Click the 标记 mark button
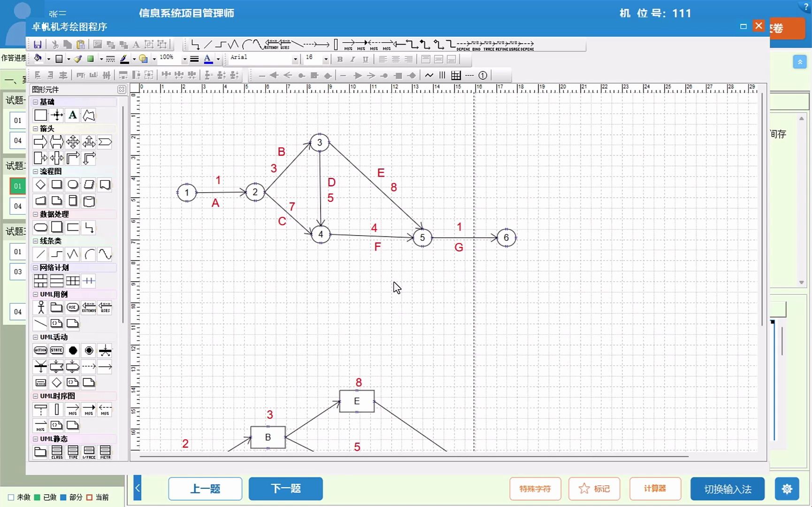 pyautogui.click(x=594, y=489)
